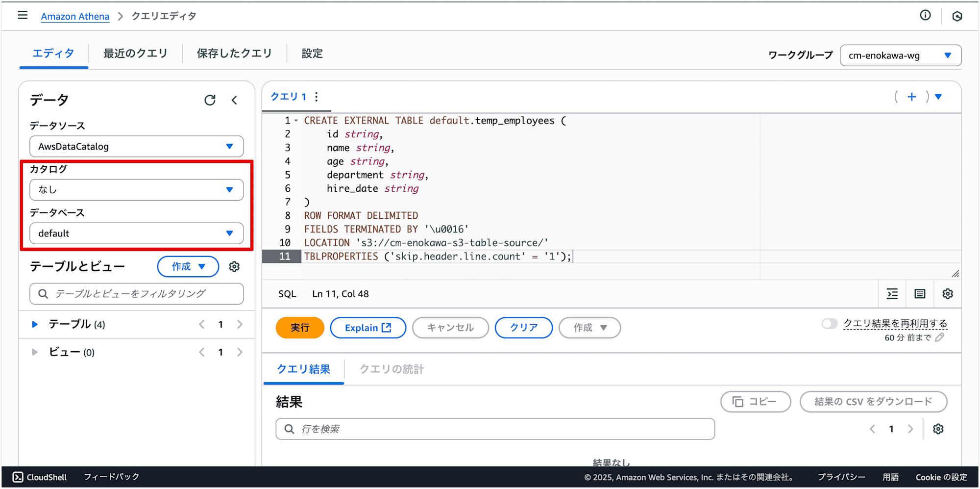Toggle クエリ結果を再利用する switch
The image size is (980, 489).
coord(830,324)
